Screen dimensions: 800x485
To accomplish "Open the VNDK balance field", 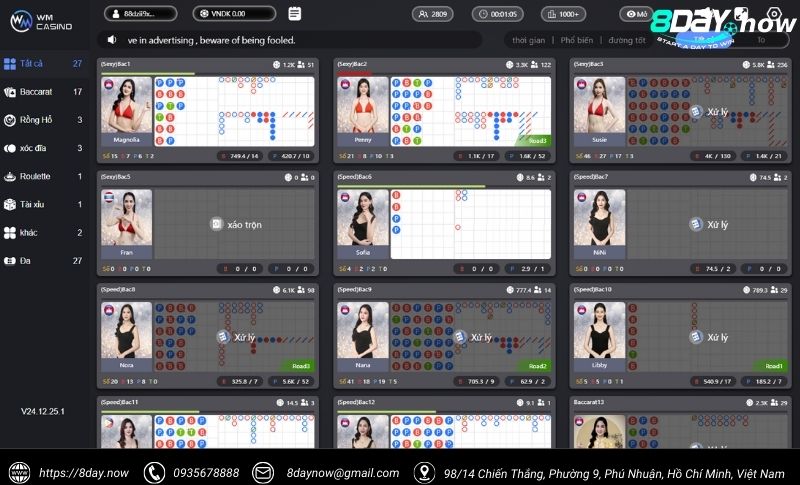I will [235, 14].
